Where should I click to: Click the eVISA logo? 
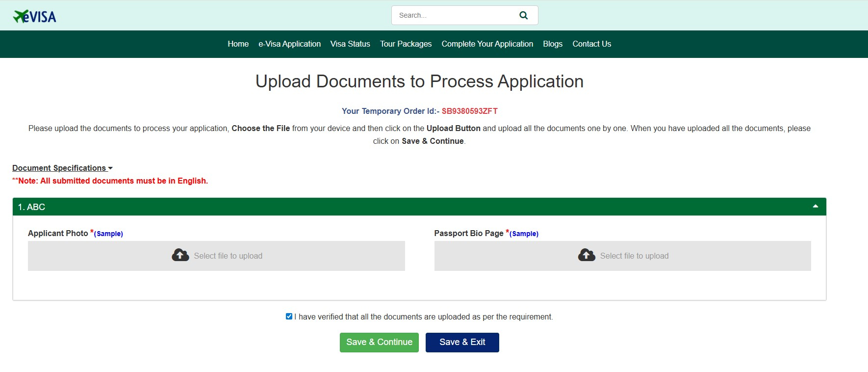coord(34,16)
